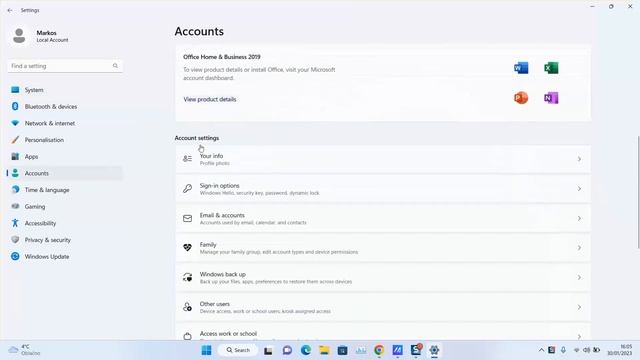Open Apps settings category

[x=65, y=157]
